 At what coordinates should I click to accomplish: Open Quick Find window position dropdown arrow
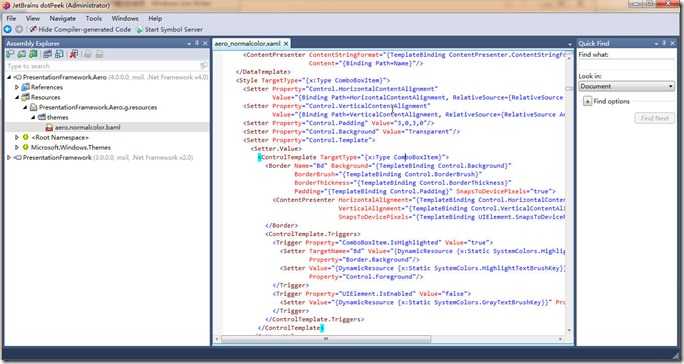click(657, 44)
